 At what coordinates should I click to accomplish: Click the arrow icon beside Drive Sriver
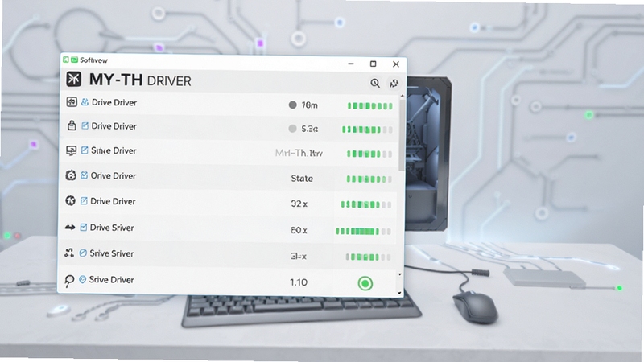[70, 227]
